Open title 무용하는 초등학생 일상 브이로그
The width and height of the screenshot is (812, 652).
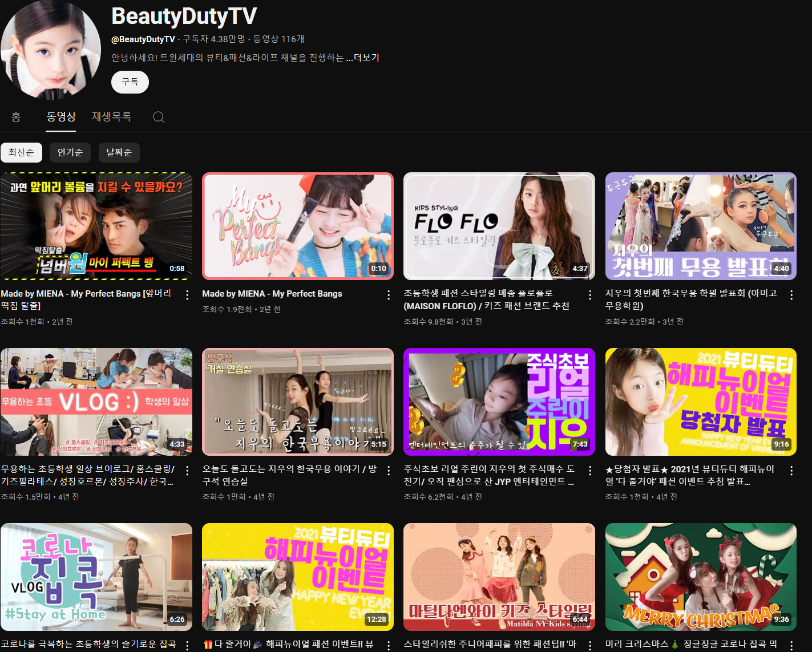pyautogui.click(x=88, y=475)
